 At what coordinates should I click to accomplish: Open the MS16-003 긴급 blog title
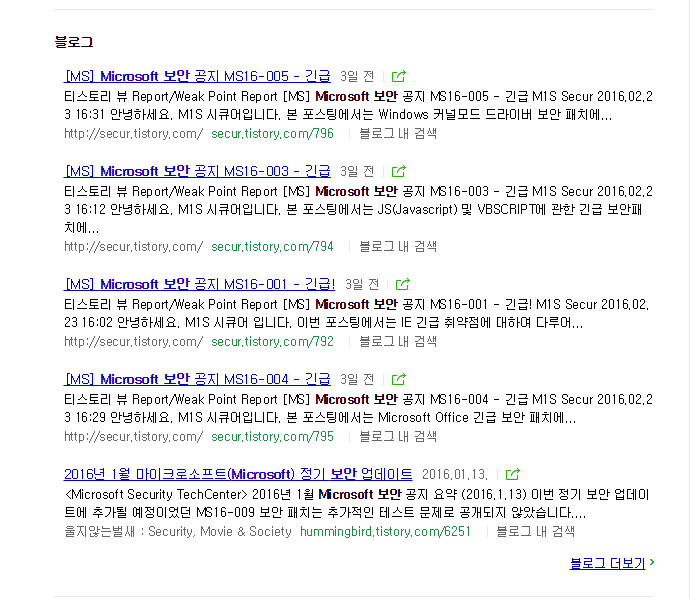click(x=197, y=171)
